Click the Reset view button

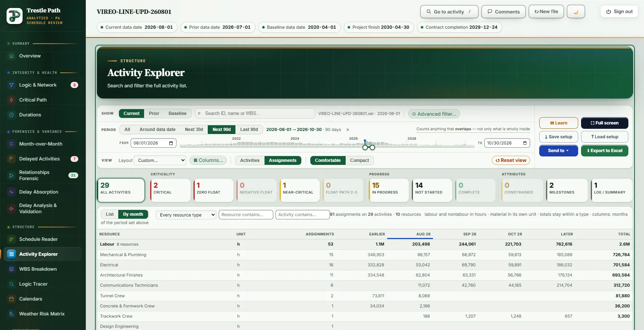pos(511,160)
